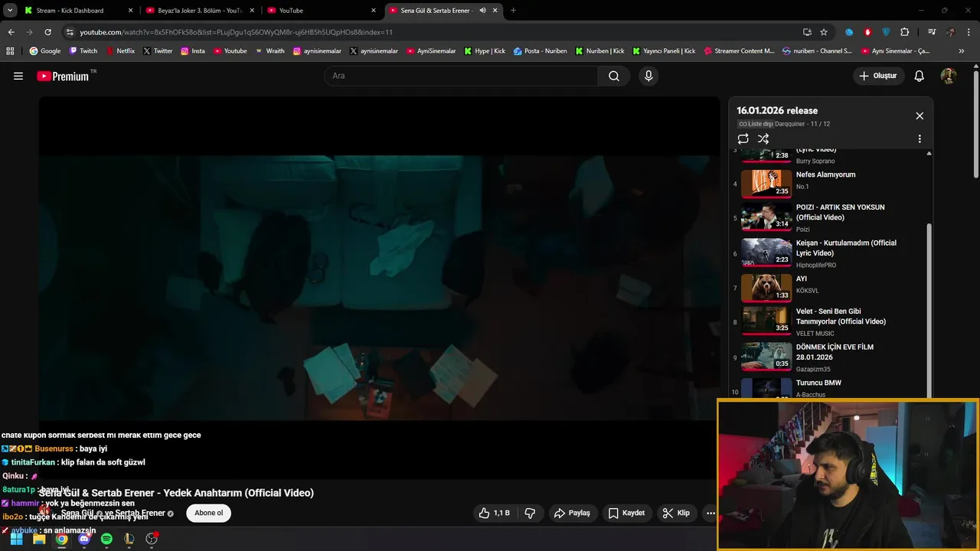Select Turuncu BMW in the playlist
Image resolution: width=980 pixels, height=551 pixels.
830,389
